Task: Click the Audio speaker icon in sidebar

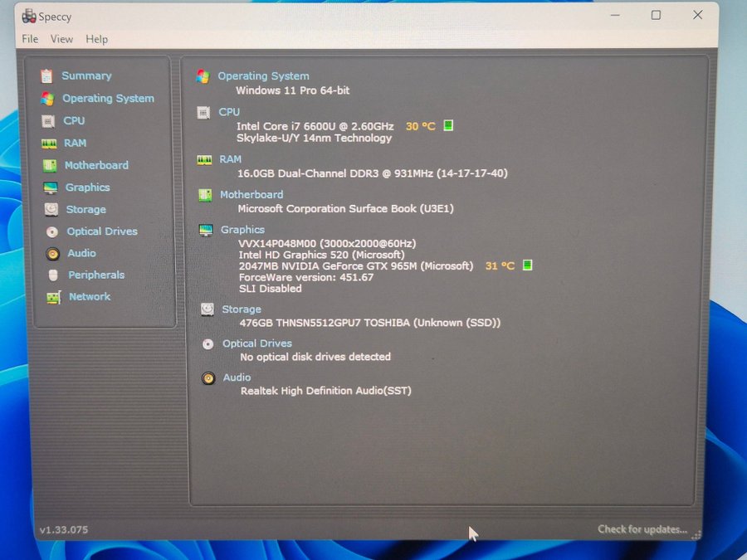Action: (52, 254)
